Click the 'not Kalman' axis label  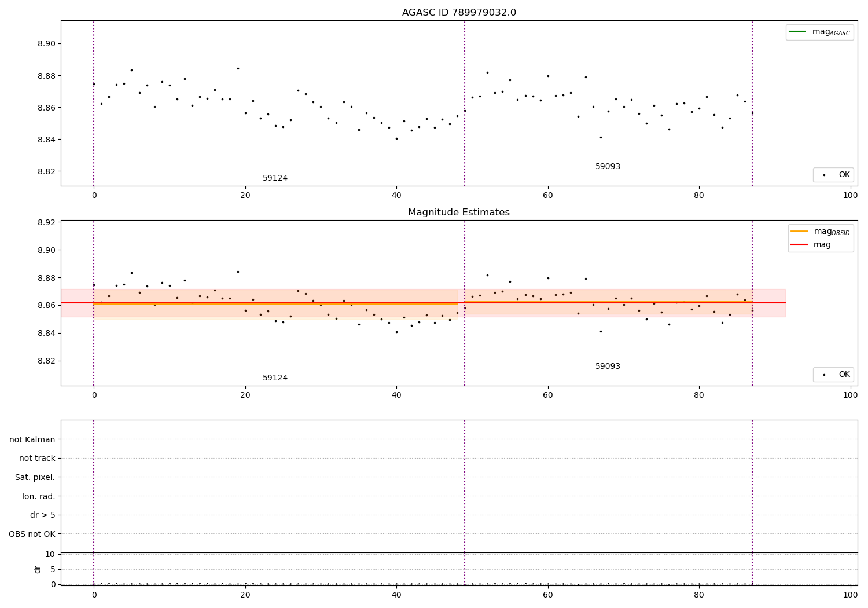click(x=32, y=439)
